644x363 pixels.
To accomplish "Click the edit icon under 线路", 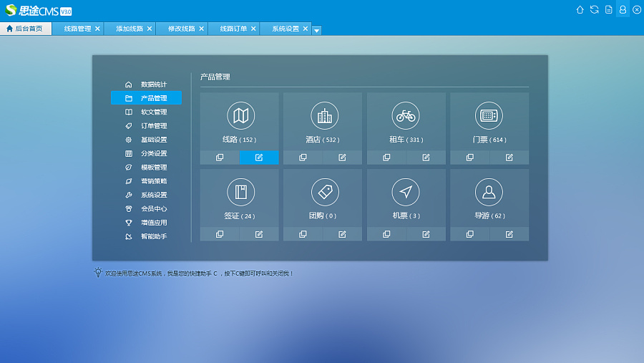I will point(259,158).
